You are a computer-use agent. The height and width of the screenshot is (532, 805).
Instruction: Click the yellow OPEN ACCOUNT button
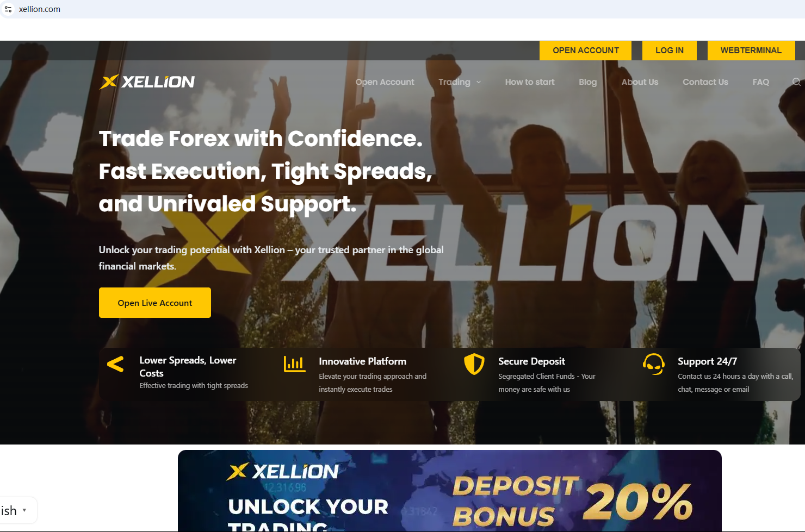[585, 51]
